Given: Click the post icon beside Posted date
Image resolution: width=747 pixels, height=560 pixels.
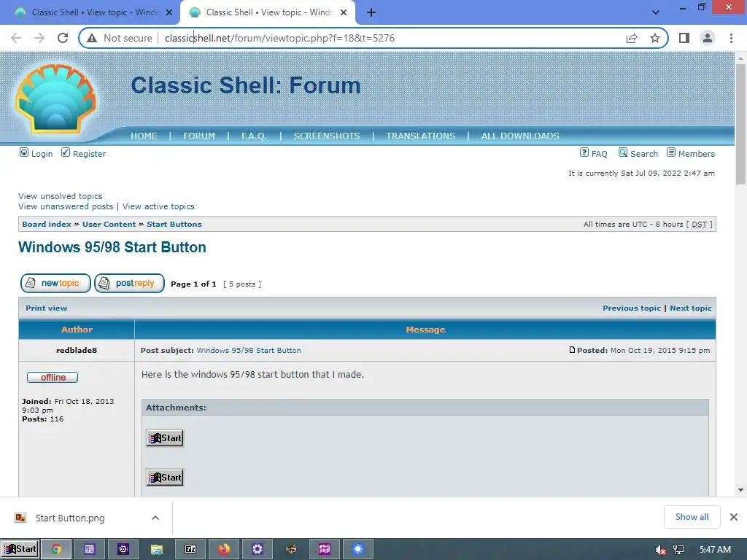Looking at the screenshot, I should pyautogui.click(x=572, y=350).
